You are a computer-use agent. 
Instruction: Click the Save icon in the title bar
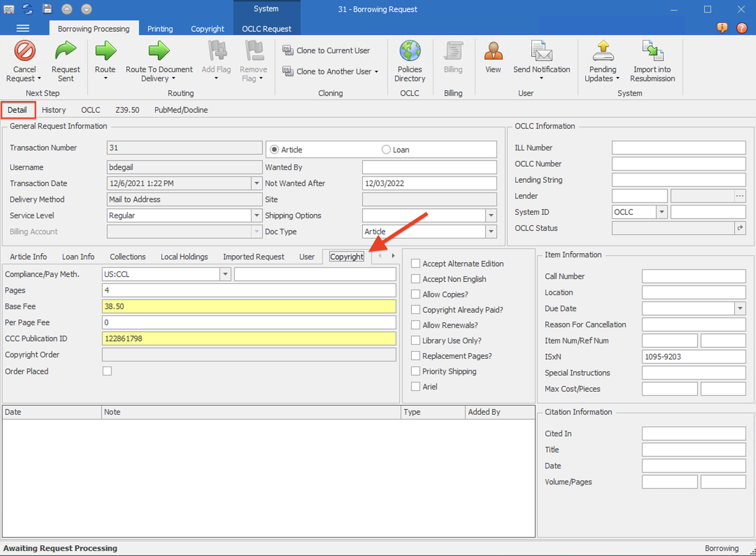point(47,9)
